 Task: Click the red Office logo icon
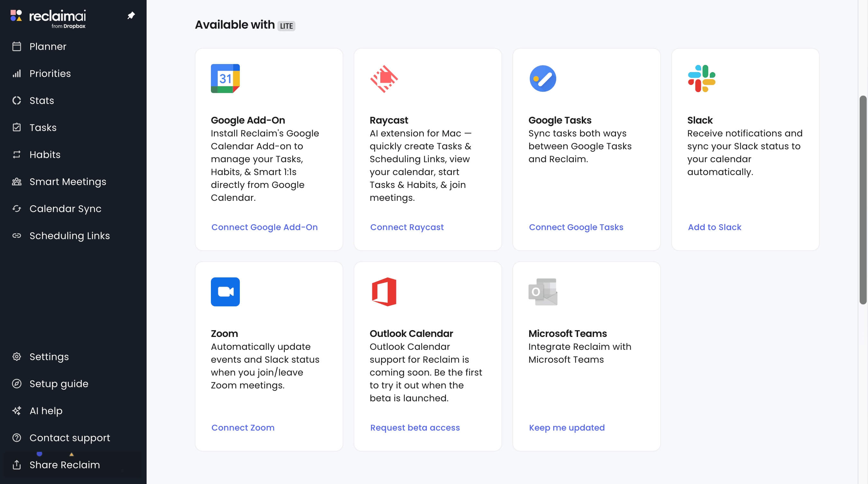pos(384,292)
